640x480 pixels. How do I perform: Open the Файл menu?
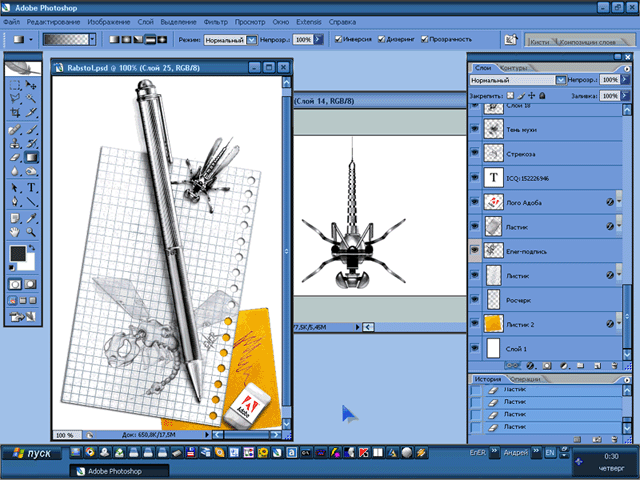tap(11, 22)
